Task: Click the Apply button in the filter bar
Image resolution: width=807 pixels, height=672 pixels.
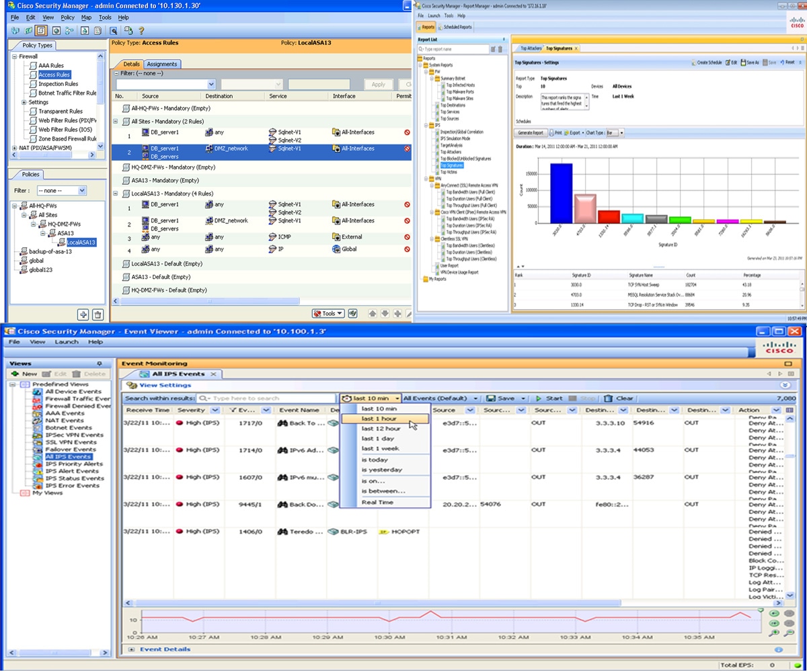Action: point(378,84)
